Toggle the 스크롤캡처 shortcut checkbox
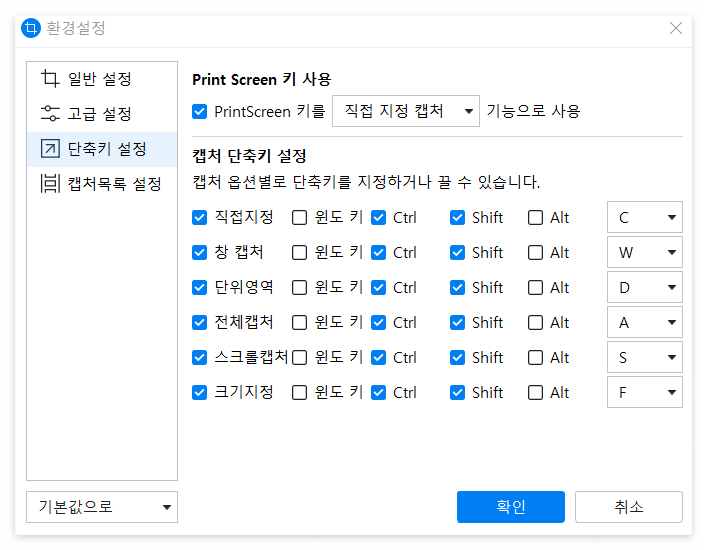This screenshot has width=707, height=550. point(199,358)
